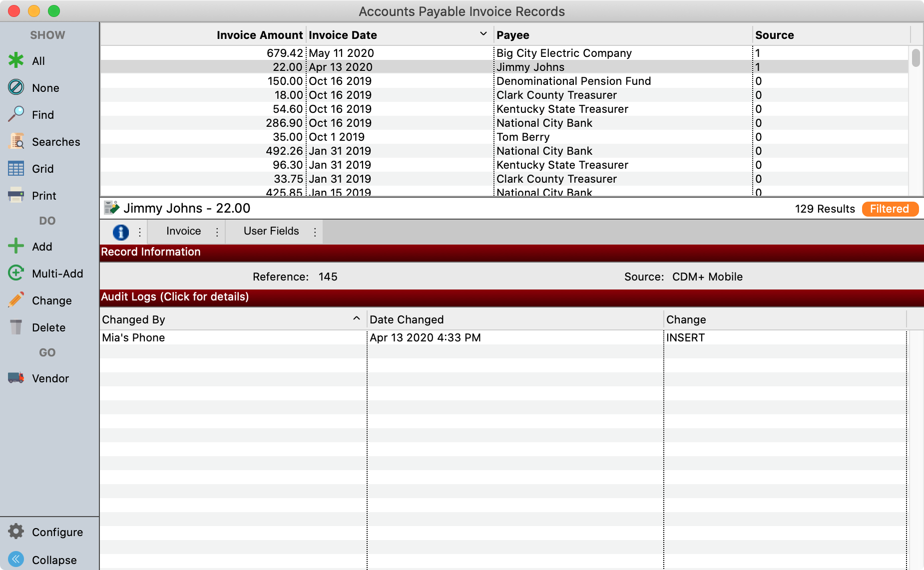This screenshot has height=570, width=924.
Task: Switch to the Invoice tab
Action: click(183, 231)
